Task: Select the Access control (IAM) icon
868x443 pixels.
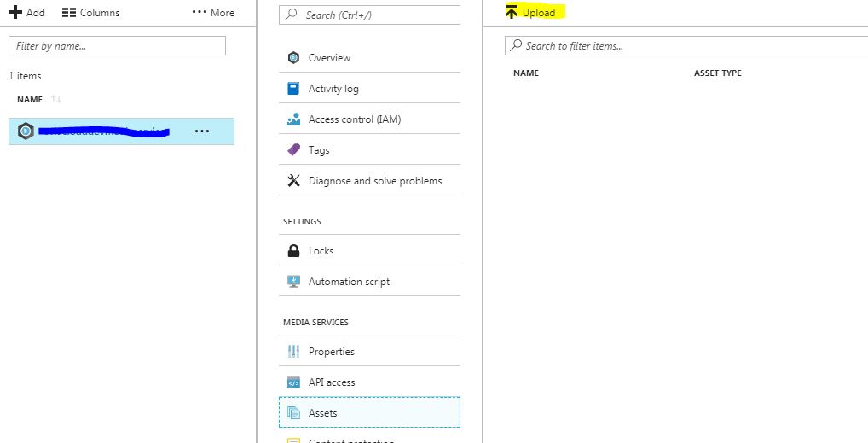Action: click(293, 119)
